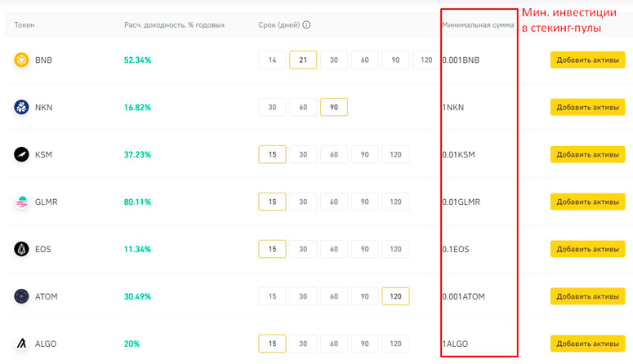Select 60-day term for BNB
The image size is (633, 364).
364,60
